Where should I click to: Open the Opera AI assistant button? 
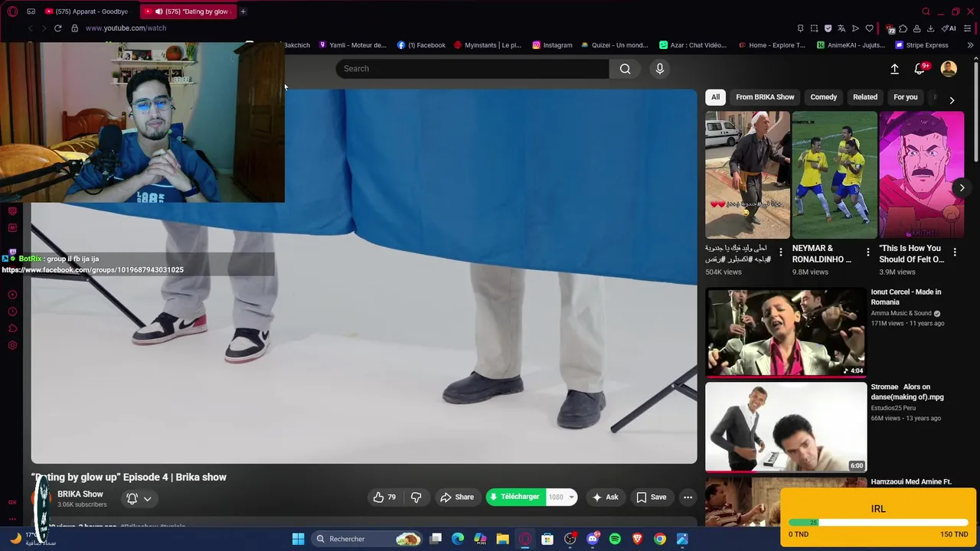pyautogui.click(x=949, y=28)
